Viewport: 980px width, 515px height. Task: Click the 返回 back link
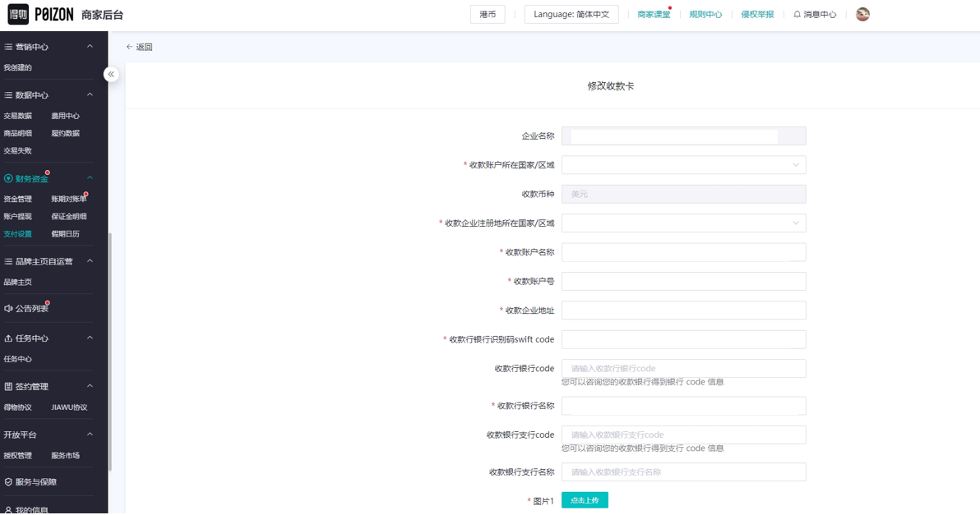coord(138,47)
